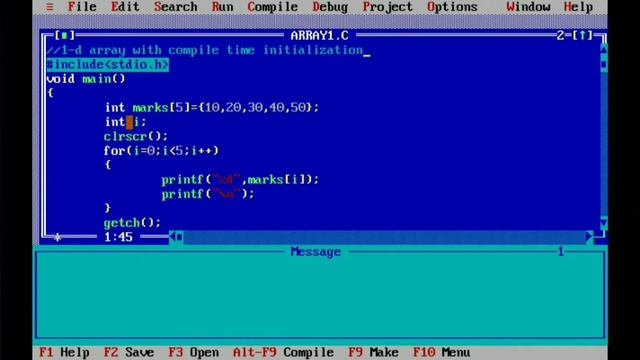Click the clrscr(); line

pos(136,136)
